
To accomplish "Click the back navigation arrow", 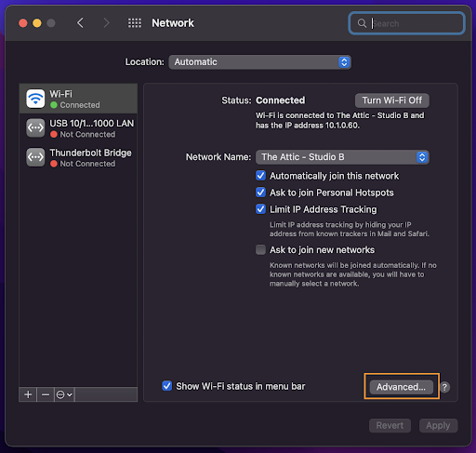I will (80, 23).
